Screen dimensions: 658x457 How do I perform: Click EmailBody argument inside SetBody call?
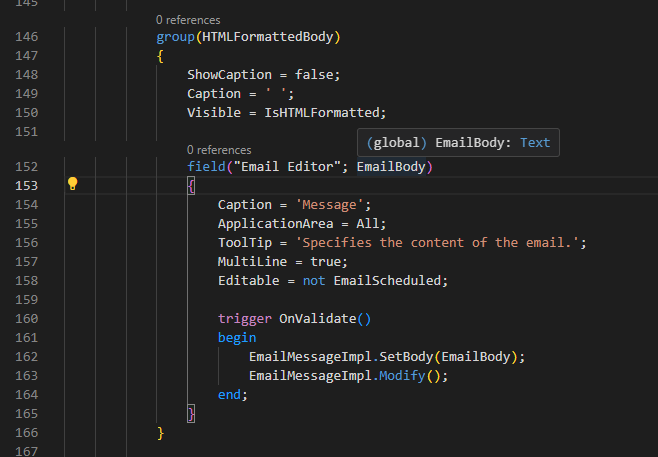[x=475, y=357]
